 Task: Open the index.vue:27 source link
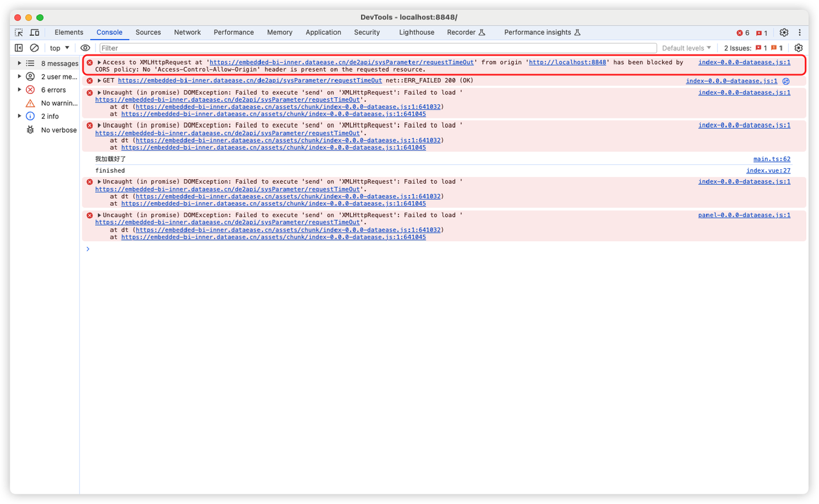coord(768,171)
